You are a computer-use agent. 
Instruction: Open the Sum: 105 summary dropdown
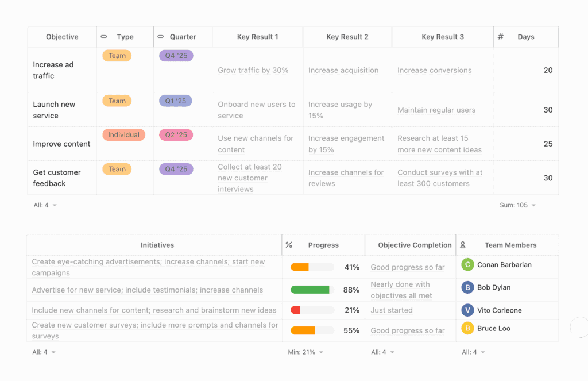click(x=517, y=205)
